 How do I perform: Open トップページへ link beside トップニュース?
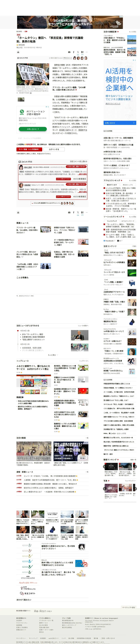tap(84, 361)
